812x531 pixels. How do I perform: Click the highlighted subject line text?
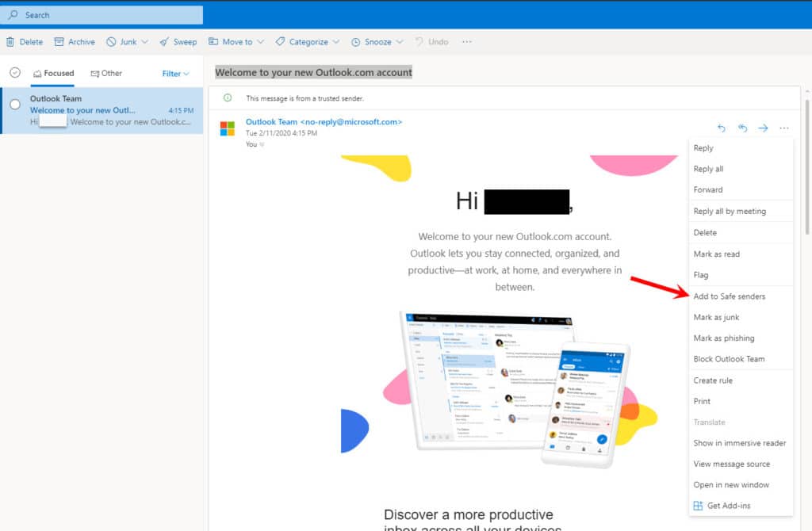(x=314, y=71)
